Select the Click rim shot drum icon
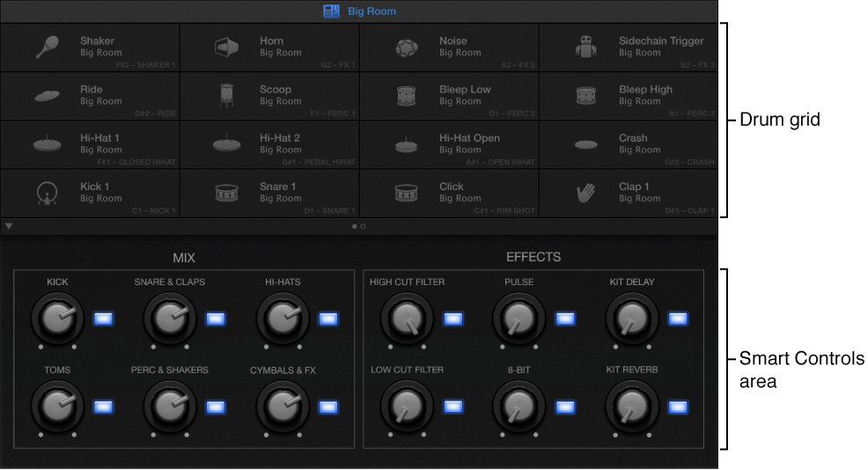868x470 pixels. point(407,193)
